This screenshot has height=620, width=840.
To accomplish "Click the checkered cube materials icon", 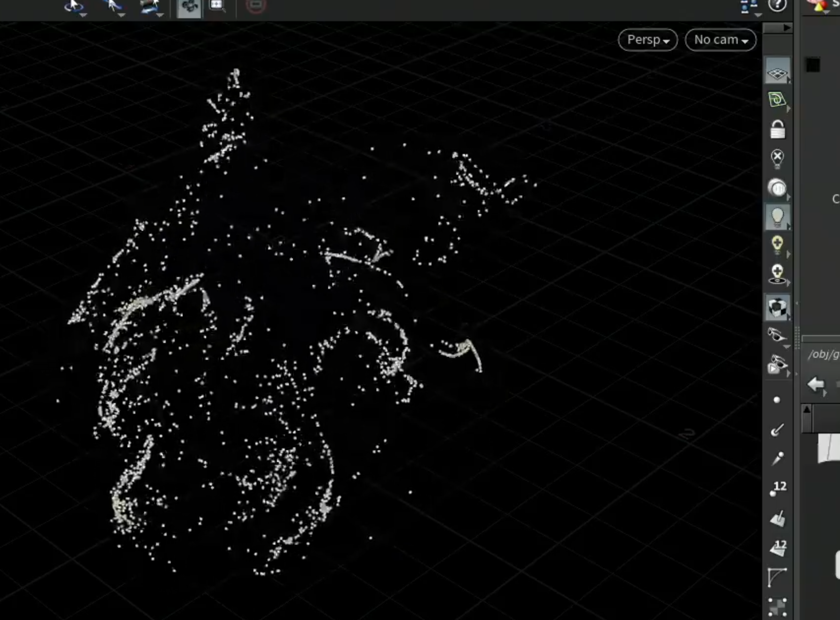I will (777, 308).
